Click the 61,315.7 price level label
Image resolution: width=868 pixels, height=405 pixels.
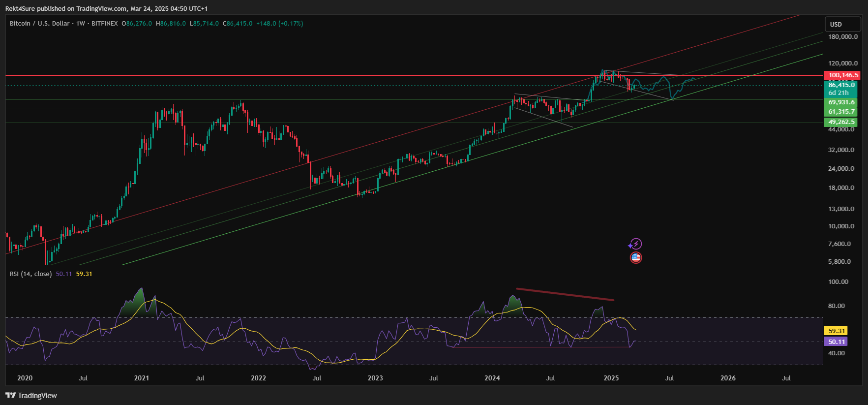[x=841, y=112]
